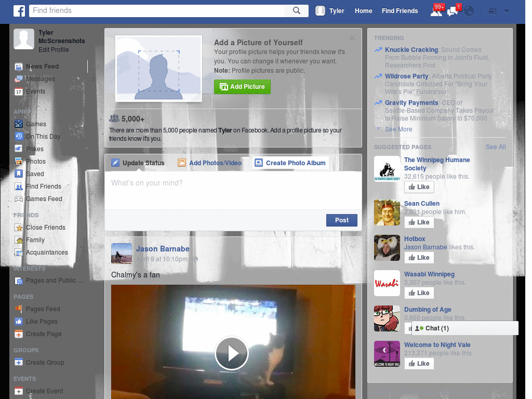The height and width of the screenshot is (399, 532).
Task: Click the green Add Picture button
Action: (x=242, y=87)
